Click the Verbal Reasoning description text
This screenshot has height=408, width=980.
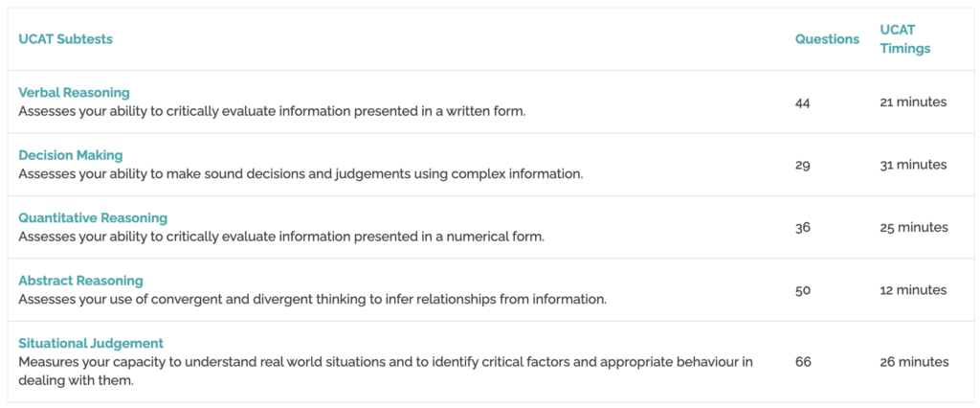click(x=272, y=111)
